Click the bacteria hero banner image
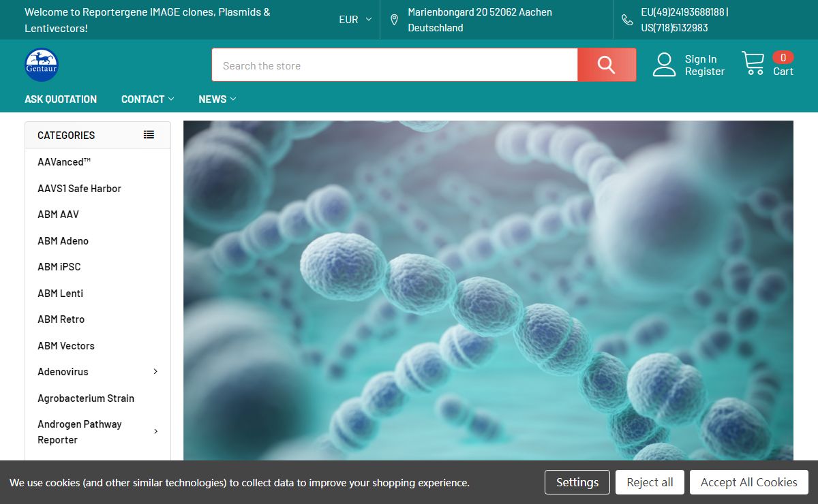Image resolution: width=818 pixels, height=504 pixels. tap(488, 291)
